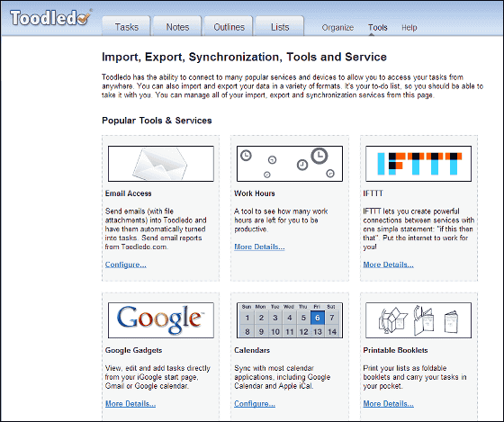Switch to the Notes tab
Image resolution: width=504 pixels, height=422 pixels.
pos(177,26)
